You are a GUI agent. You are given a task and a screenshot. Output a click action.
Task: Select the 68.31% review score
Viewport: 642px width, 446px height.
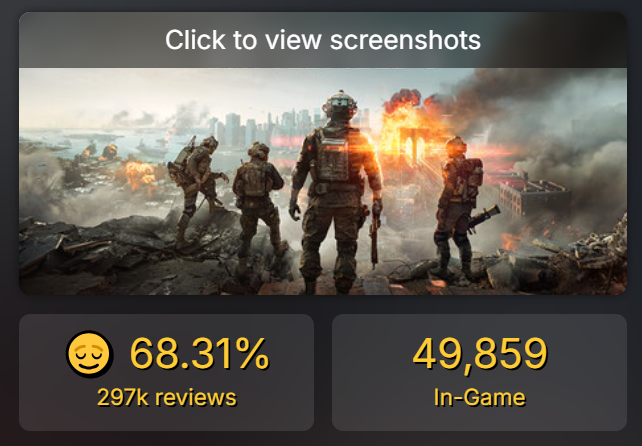pos(199,353)
